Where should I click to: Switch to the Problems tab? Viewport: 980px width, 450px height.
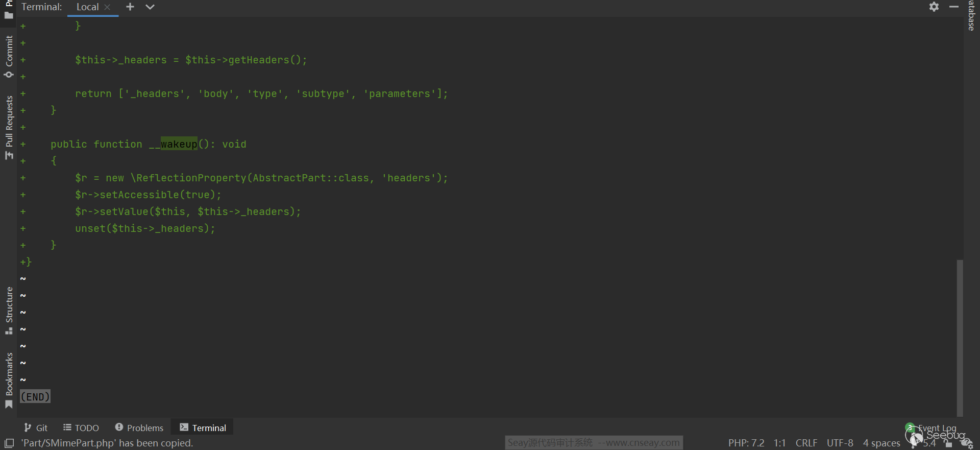click(139, 428)
